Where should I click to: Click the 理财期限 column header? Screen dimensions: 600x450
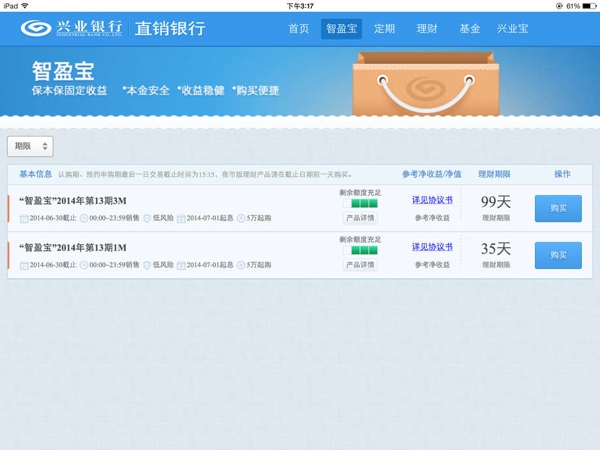(x=494, y=174)
